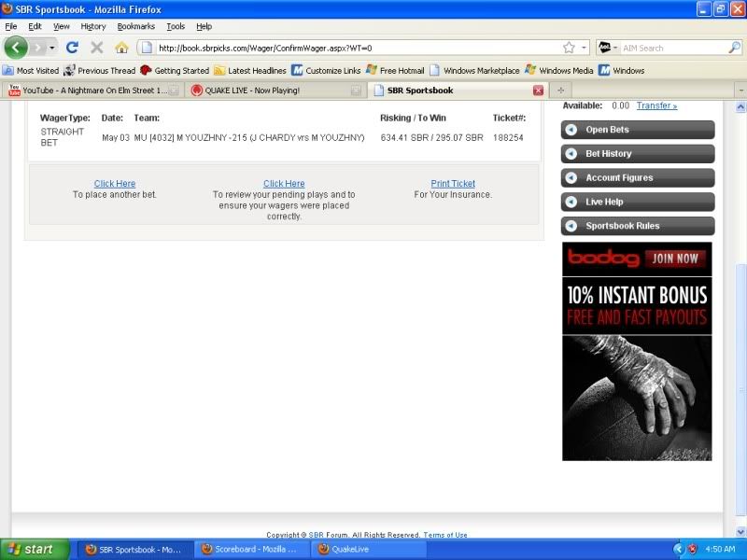
Task: Open a new tab with the plus button
Action: pos(561,90)
